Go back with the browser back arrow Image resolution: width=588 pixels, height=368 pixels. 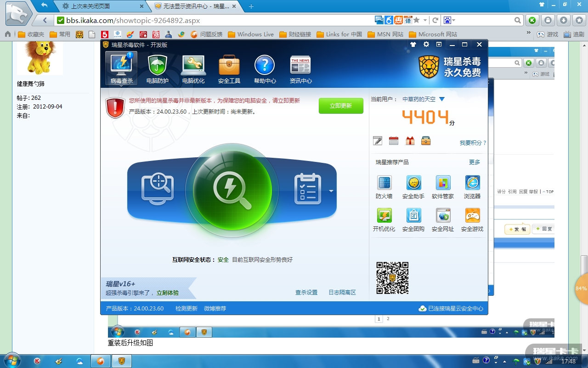tap(45, 20)
